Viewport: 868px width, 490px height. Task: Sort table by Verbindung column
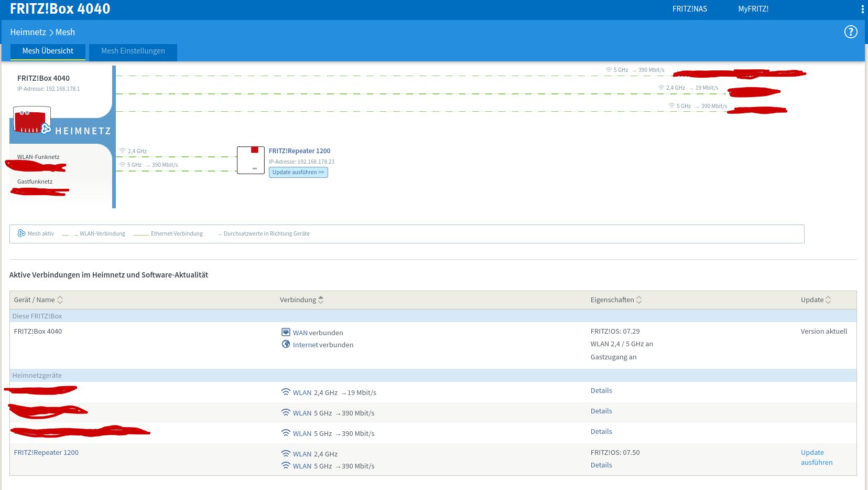click(x=301, y=300)
